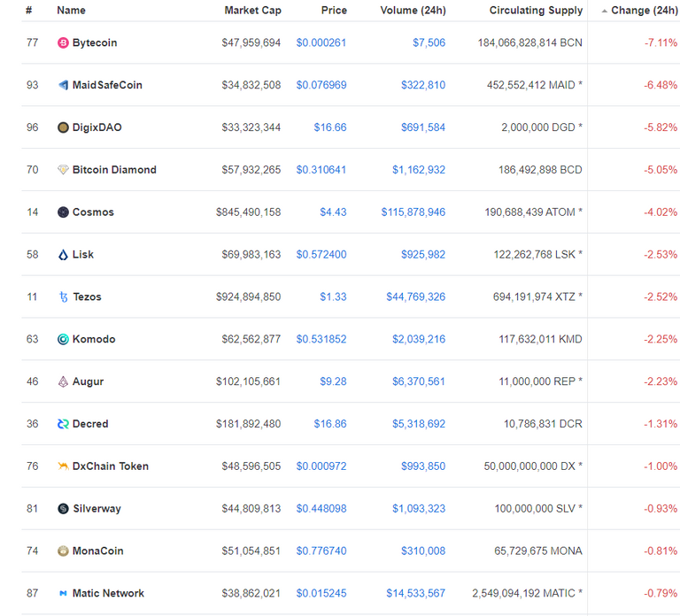Screen dimensions: 680x616
Task: Open the MaidSafeCoin name link
Action: click(x=107, y=85)
